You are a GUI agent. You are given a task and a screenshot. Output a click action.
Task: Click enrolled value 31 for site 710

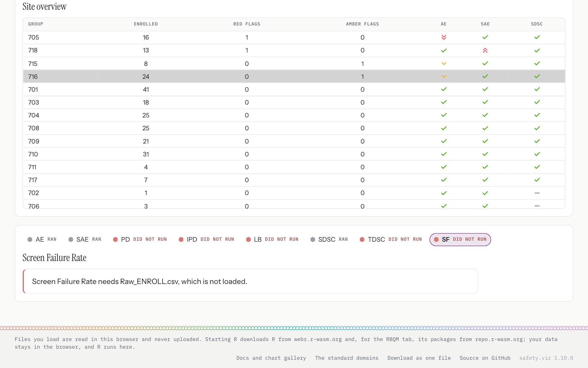pos(146,154)
